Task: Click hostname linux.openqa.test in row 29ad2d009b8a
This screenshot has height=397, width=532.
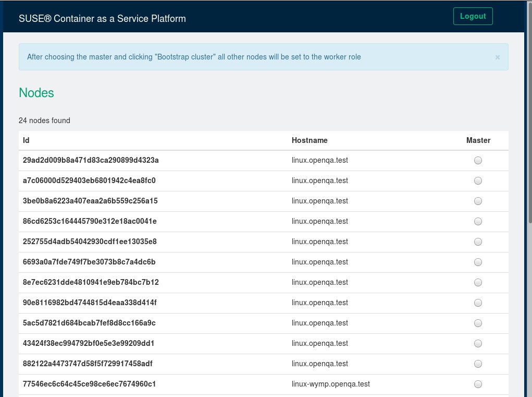Action: pos(320,160)
